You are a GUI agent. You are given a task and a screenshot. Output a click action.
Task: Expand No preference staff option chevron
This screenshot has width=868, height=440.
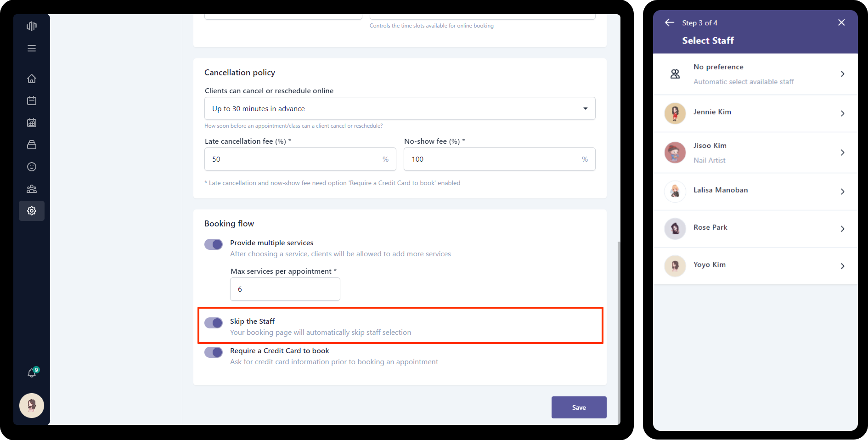(842, 74)
